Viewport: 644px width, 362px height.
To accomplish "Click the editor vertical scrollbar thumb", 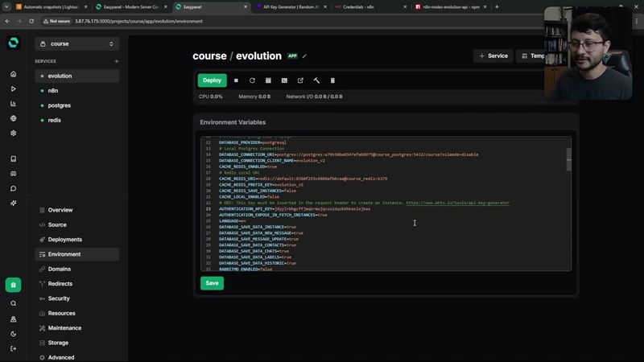I will point(569,159).
